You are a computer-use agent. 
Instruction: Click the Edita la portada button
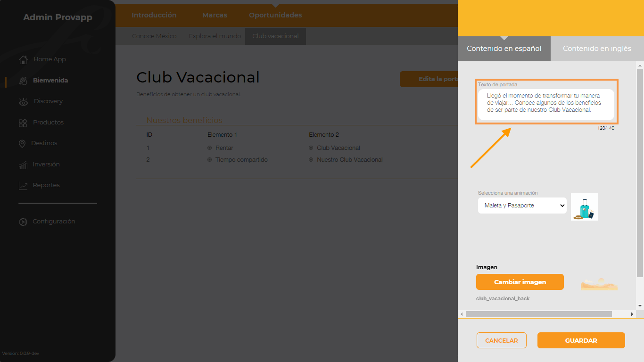[429, 79]
